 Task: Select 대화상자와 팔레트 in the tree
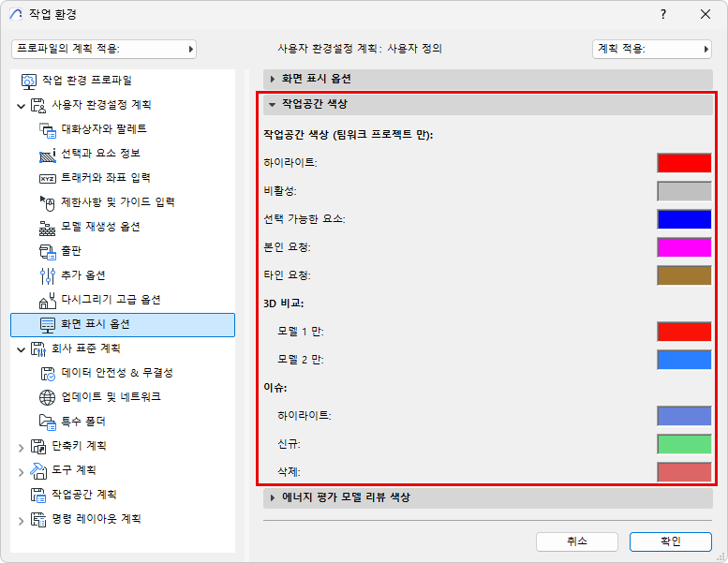tap(104, 129)
